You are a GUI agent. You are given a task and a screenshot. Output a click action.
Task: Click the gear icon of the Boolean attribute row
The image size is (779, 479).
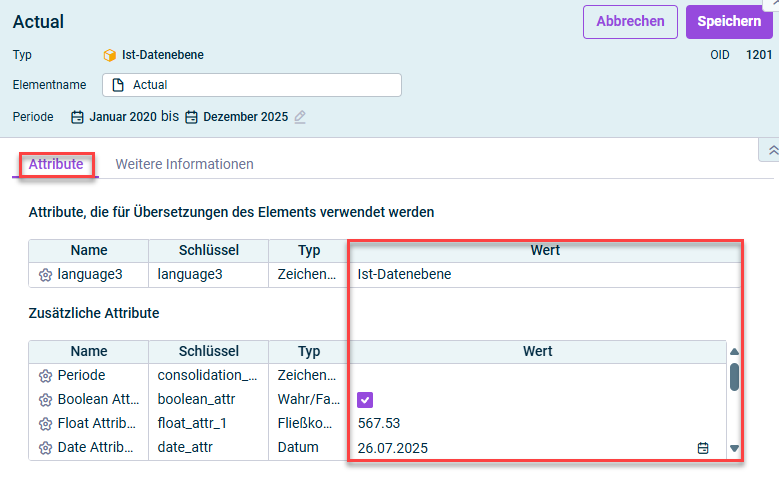pos(45,400)
